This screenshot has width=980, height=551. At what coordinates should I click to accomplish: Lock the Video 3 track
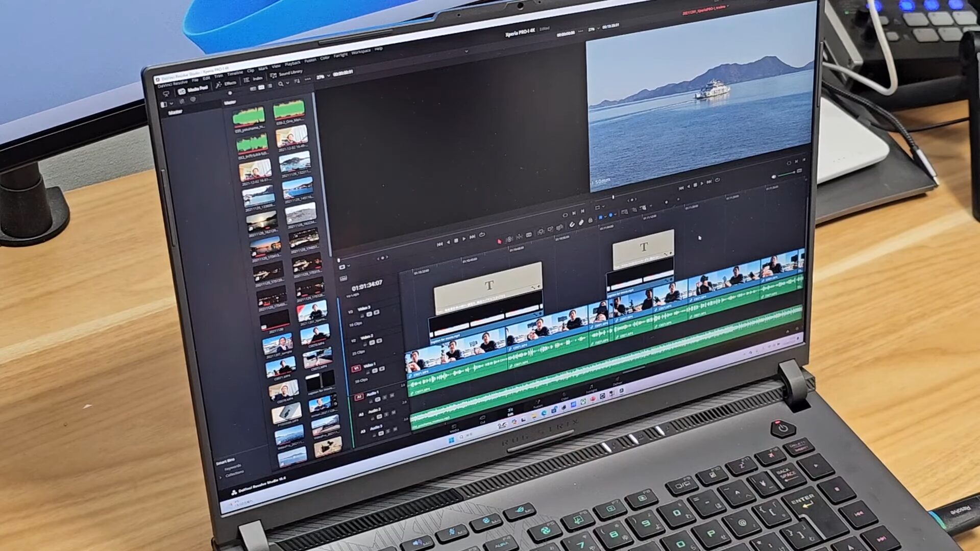click(x=362, y=316)
